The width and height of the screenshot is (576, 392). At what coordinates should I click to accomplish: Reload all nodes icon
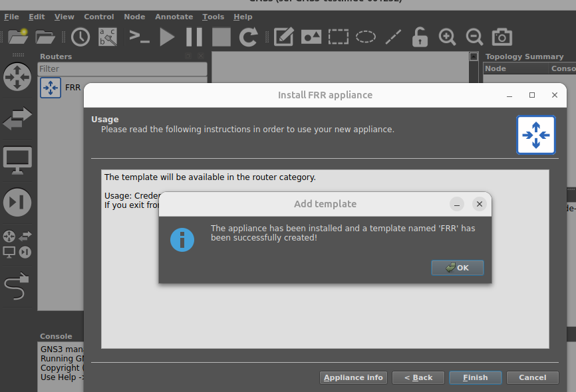(248, 37)
